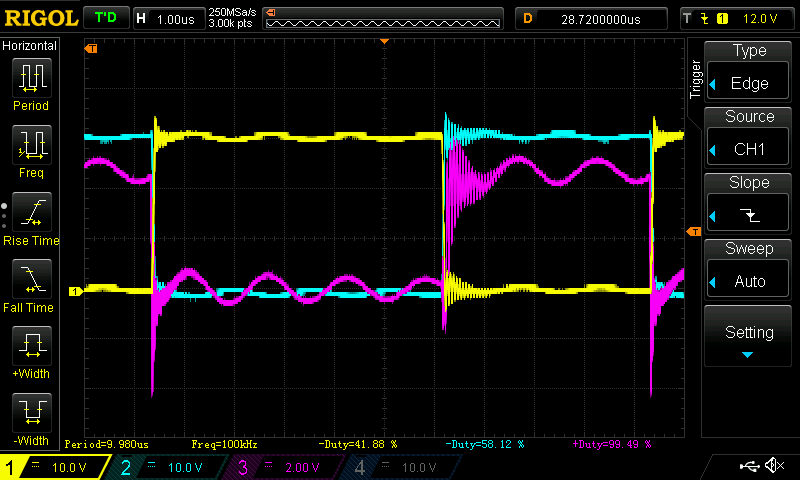
Task: Click the orange trigger position marker at top
Action: coord(385,41)
